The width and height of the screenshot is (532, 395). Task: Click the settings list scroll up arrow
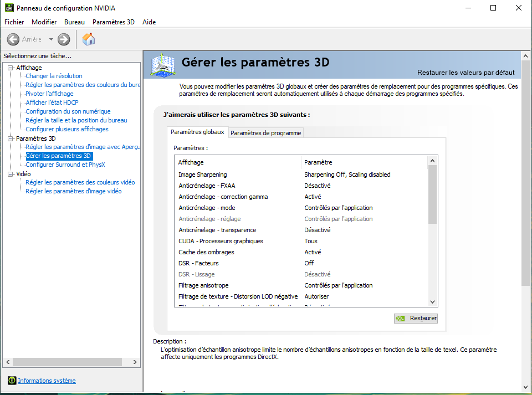[432, 161]
